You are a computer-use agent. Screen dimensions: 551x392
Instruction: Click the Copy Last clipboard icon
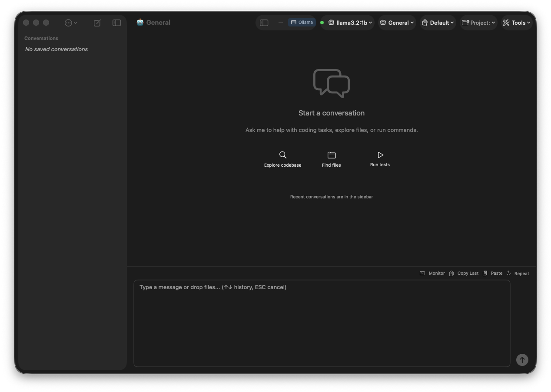[x=451, y=273]
